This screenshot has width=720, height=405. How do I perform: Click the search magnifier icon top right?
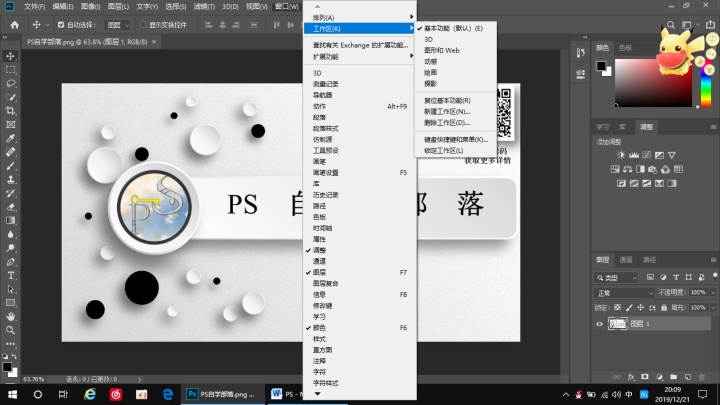click(671, 25)
